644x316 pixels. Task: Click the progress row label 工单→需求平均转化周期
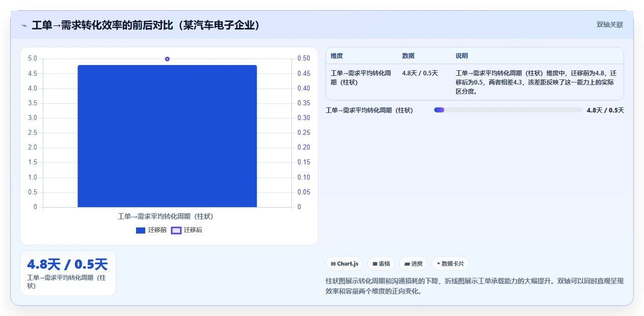[369, 110]
